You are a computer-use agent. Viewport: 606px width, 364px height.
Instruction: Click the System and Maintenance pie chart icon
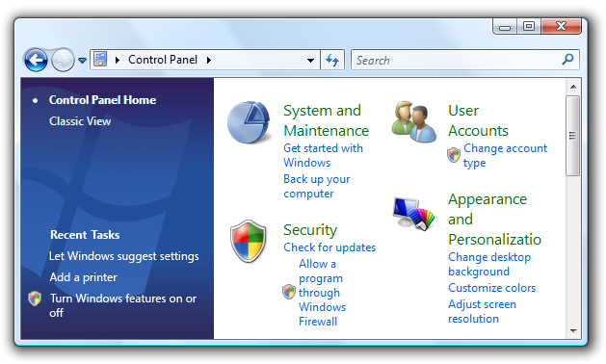pyautogui.click(x=249, y=122)
